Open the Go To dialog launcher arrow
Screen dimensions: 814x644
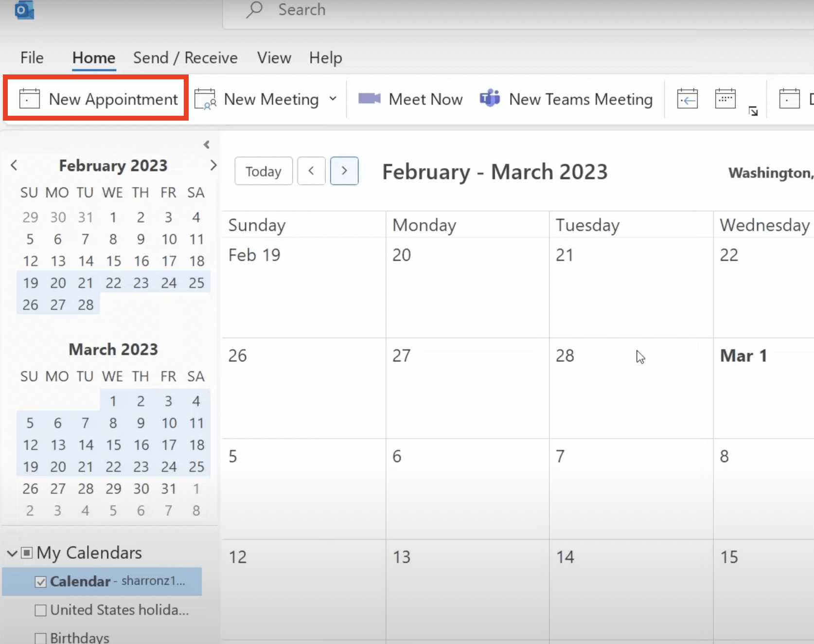[753, 111]
